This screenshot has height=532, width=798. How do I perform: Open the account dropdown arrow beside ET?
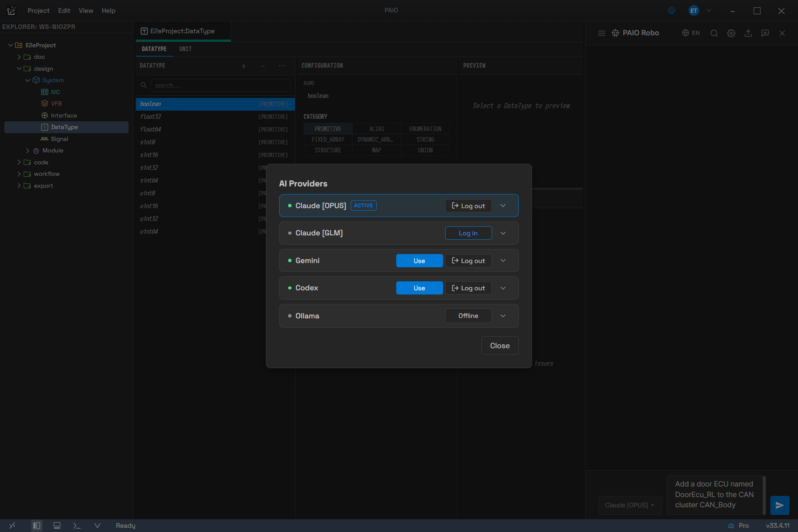709,11
